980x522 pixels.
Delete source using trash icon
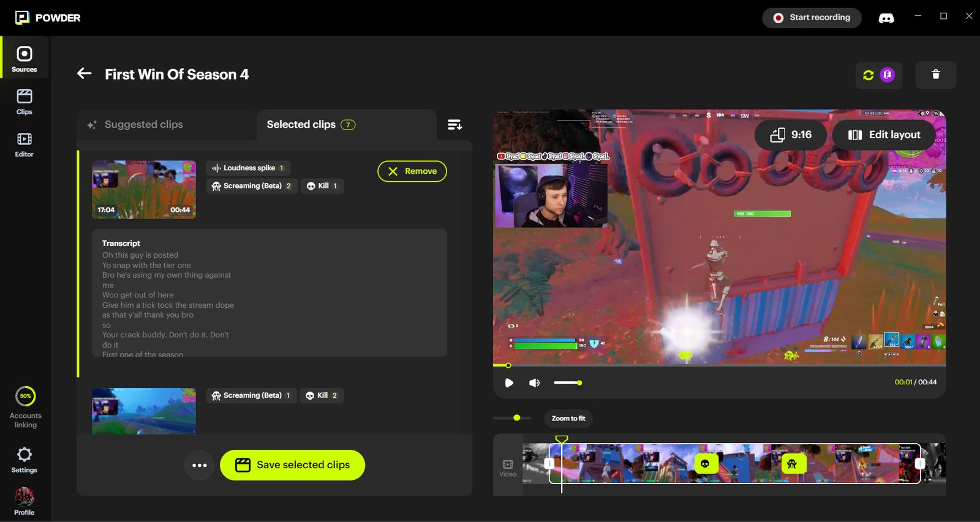(x=935, y=75)
